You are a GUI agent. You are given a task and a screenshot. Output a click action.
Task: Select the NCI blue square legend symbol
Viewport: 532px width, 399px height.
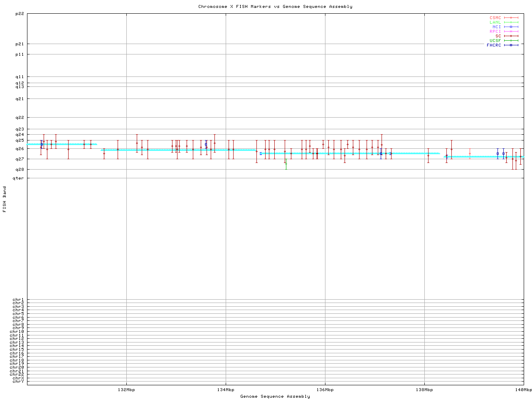coord(511,27)
